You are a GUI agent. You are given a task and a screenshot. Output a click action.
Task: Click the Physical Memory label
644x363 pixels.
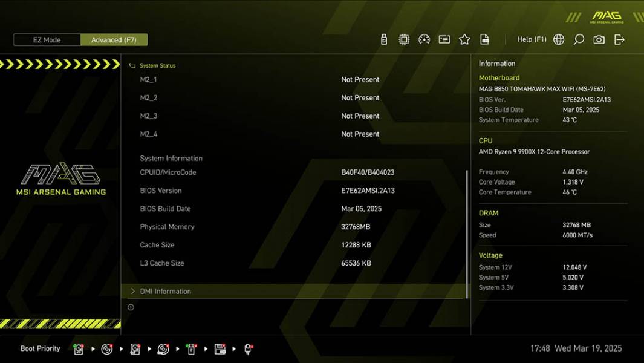pyautogui.click(x=167, y=227)
